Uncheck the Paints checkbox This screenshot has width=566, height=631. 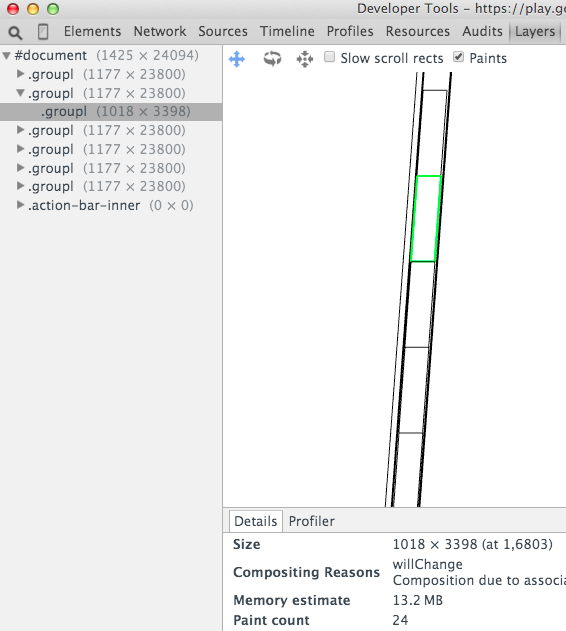click(459, 57)
